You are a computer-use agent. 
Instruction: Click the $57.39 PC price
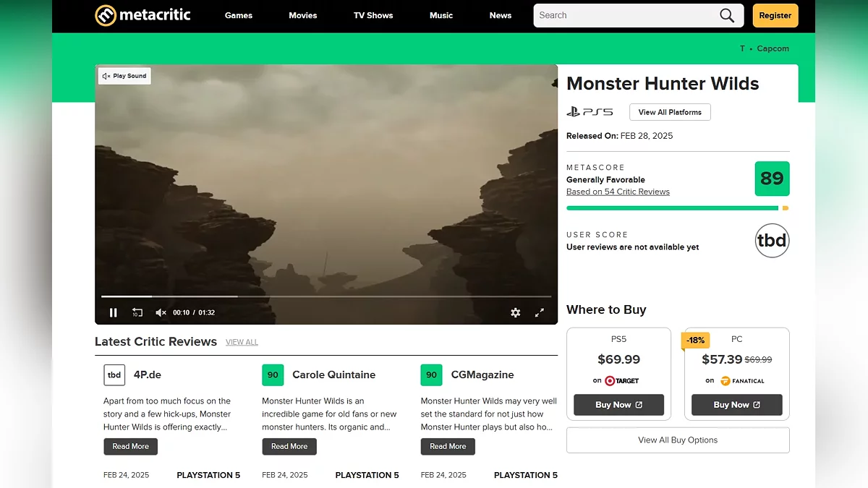[722, 359]
